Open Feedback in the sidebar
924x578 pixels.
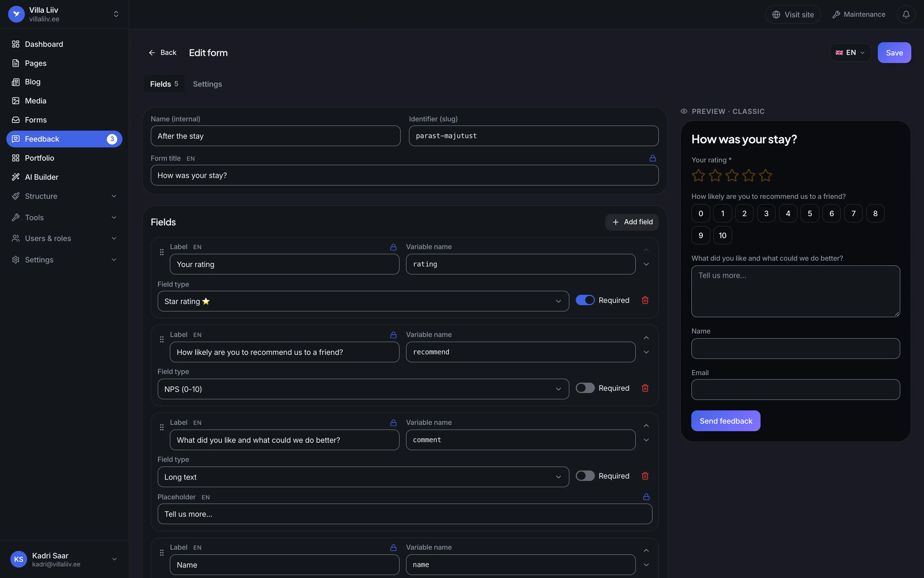pos(64,139)
